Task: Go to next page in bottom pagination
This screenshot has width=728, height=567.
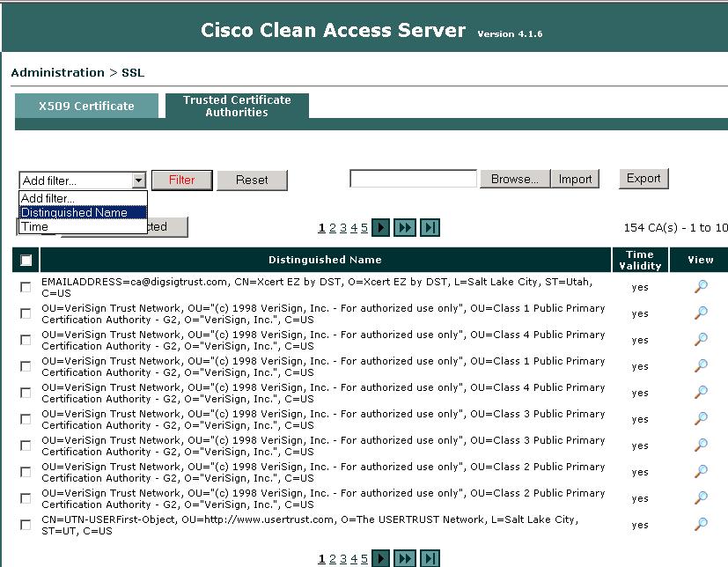Action: click(380, 558)
